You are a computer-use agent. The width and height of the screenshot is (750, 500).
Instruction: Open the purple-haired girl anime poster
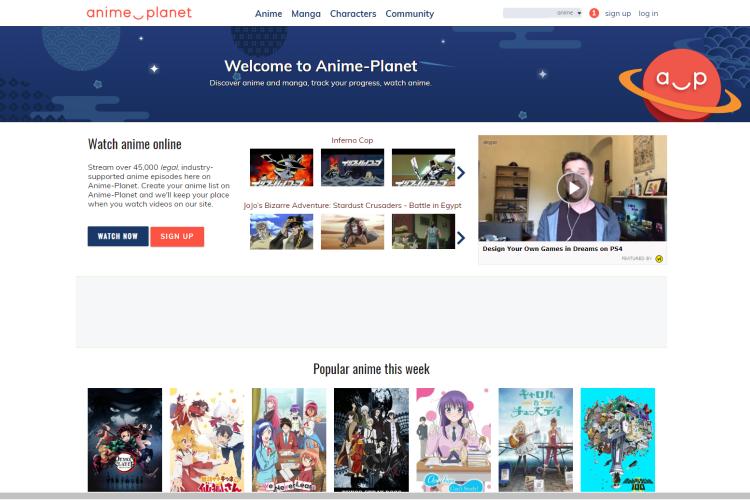pyautogui.click(x=453, y=440)
